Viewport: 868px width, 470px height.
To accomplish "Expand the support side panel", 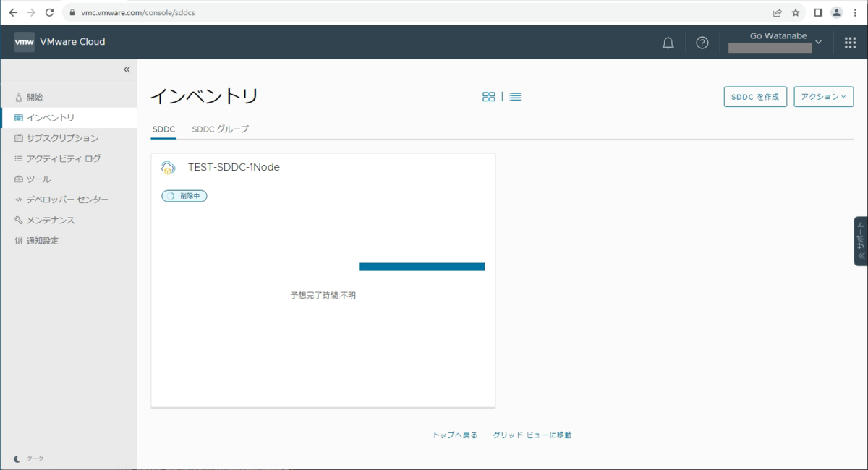I will click(x=861, y=242).
